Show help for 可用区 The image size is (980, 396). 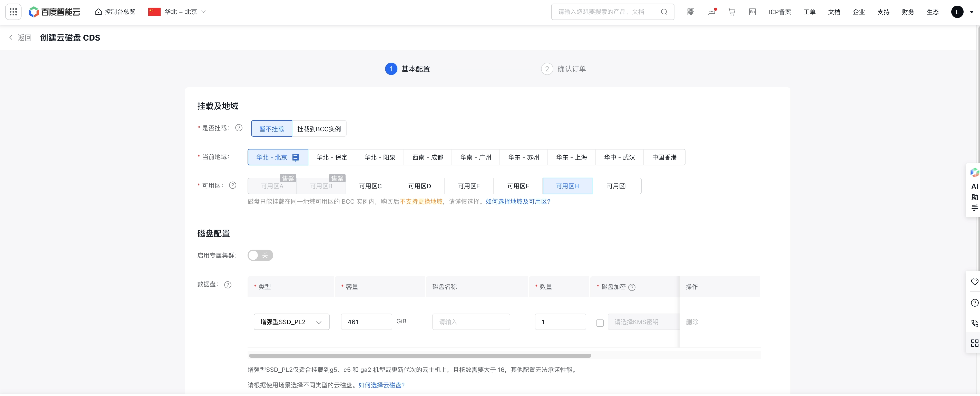point(232,185)
